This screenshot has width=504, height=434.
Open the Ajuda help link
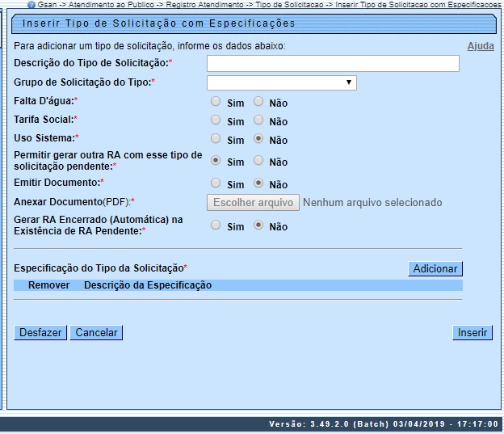click(x=481, y=46)
